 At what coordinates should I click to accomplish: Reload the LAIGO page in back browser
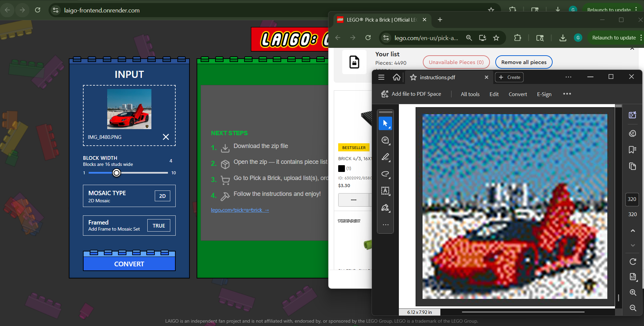point(37,10)
